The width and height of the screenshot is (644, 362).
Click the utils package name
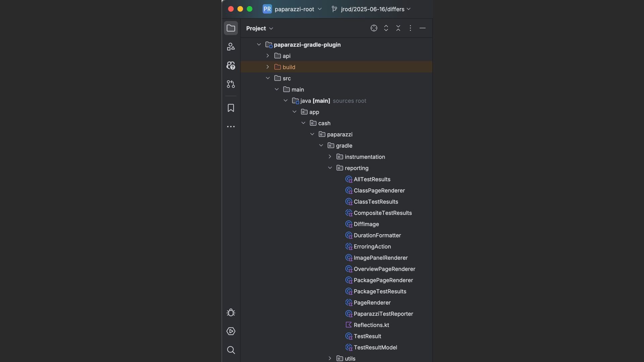[x=350, y=359]
